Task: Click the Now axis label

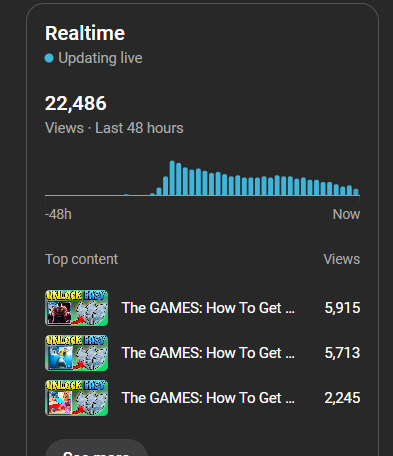Action: 346,214
